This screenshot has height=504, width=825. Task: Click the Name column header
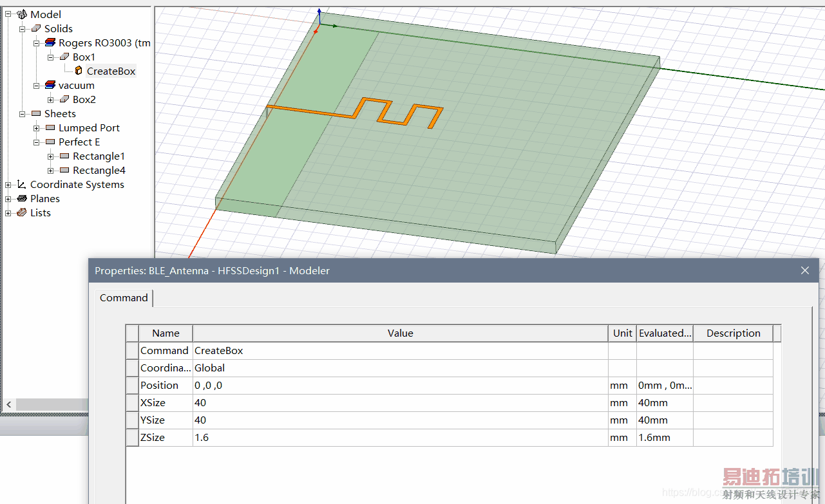166,333
